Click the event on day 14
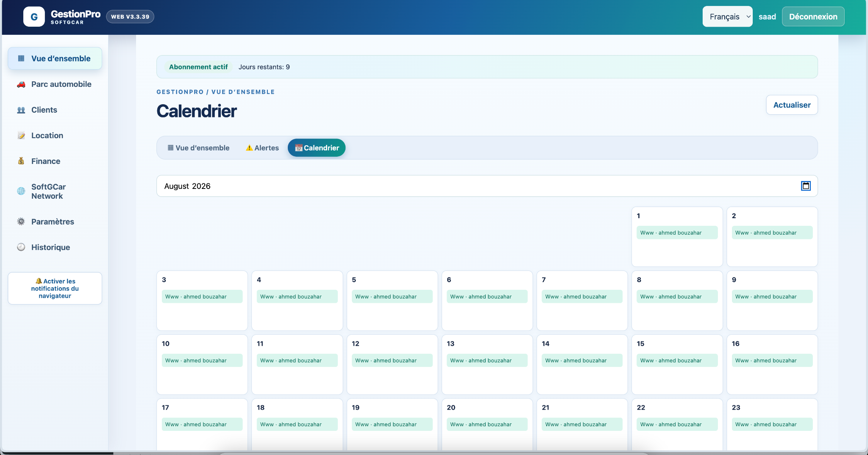This screenshot has height=455, width=868. 582,361
